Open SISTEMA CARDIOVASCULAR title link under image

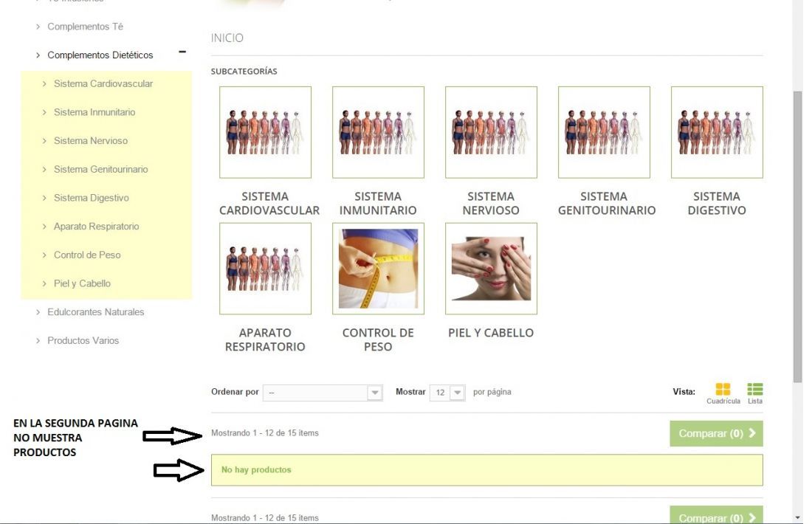(x=269, y=203)
